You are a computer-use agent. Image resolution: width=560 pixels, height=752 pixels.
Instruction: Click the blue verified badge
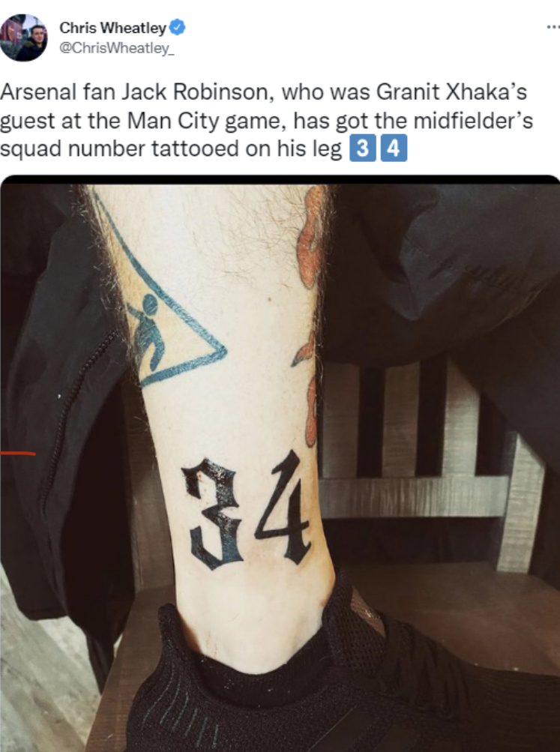(178, 28)
